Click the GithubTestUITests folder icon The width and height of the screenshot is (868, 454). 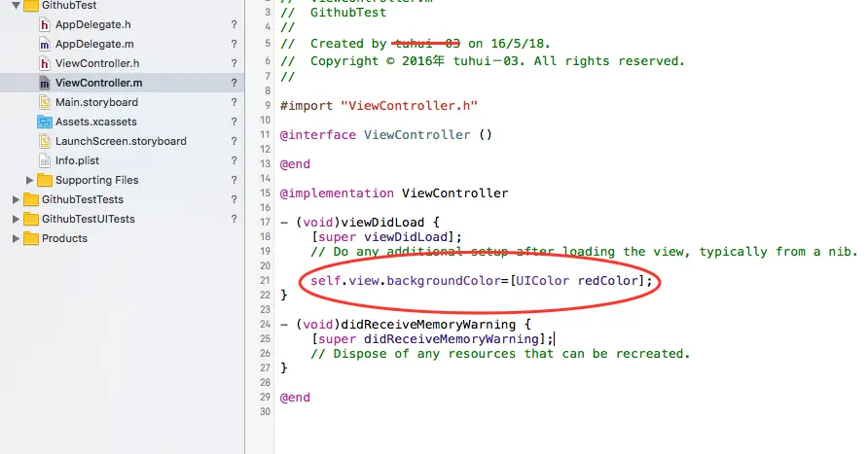click(x=31, y=219)
